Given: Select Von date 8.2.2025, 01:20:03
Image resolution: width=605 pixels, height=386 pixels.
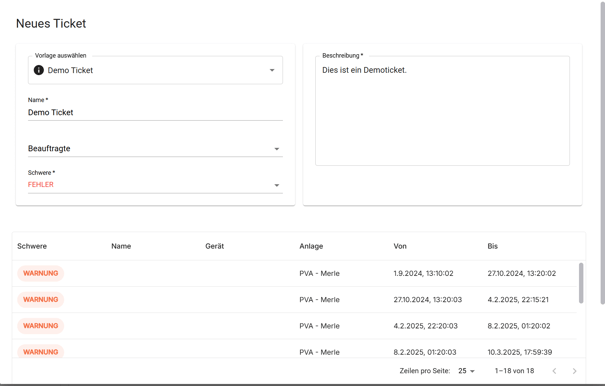Looking at the screenshot, I should tap(425, 352).
